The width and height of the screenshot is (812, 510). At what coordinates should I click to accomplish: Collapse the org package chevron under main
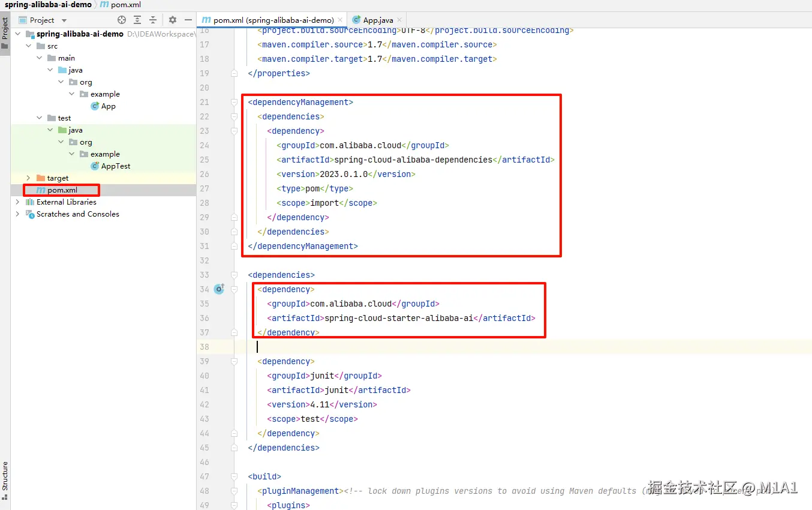[x=61, y=82]
